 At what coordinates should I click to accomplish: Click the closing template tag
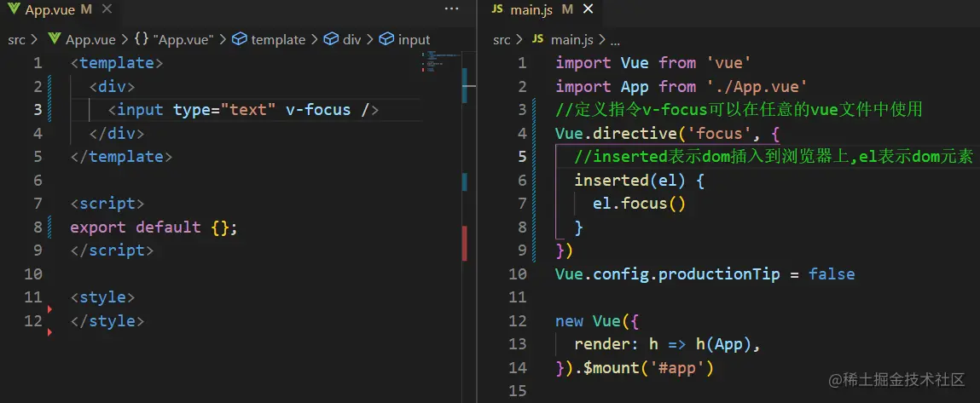[x=121, y=157]
